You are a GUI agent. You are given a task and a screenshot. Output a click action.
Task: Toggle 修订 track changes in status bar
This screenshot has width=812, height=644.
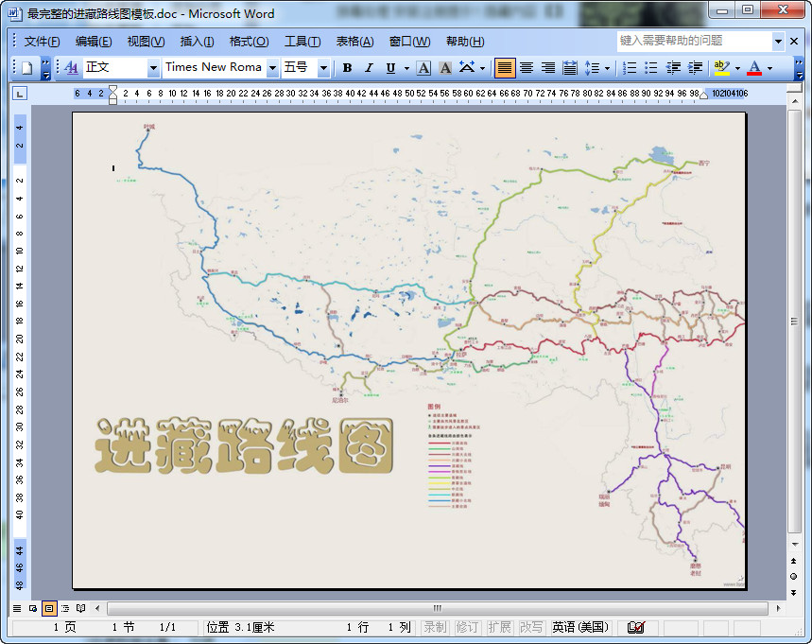click(467, 627)
